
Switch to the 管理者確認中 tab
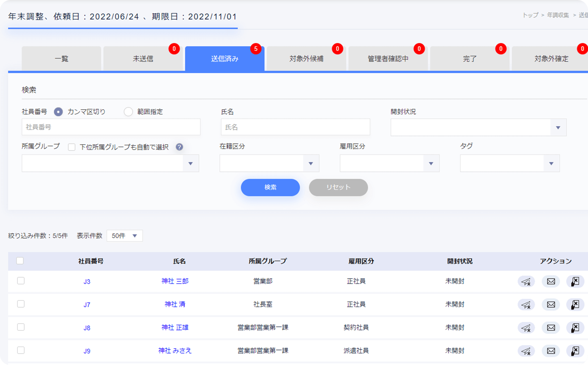(x=388, y=59)
